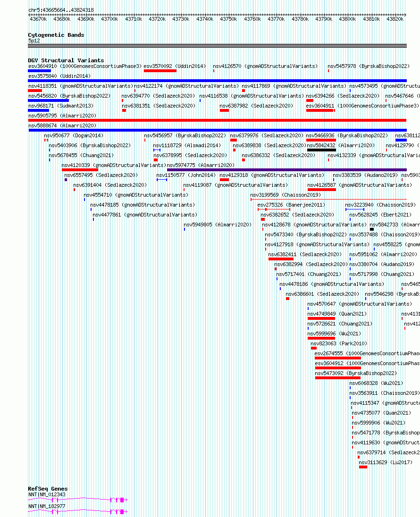420x517 pixels.
Task: Open nsv5842432 (Almarri2020) label
Action: tap(341, 145)
